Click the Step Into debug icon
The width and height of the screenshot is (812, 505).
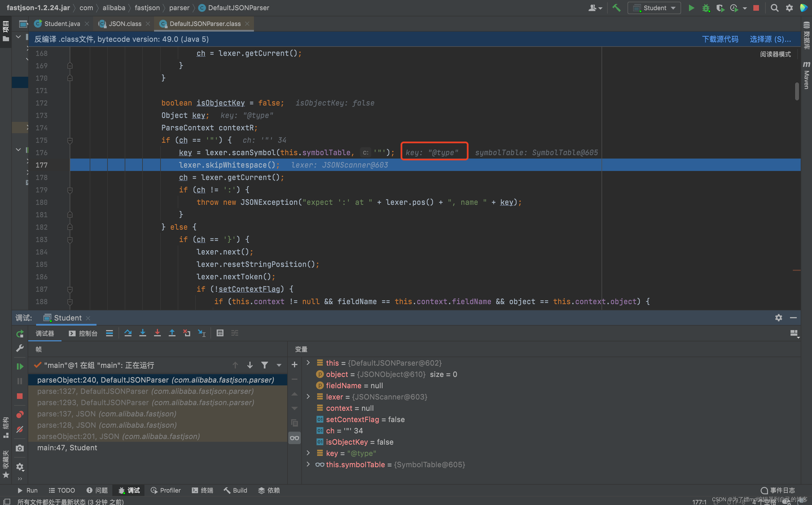(x=143, y=333)
